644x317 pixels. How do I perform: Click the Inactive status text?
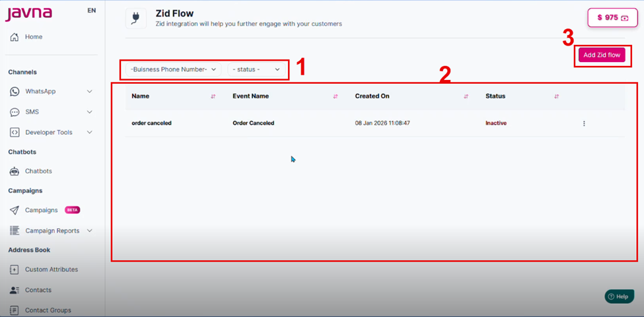pyautogui.click(x=496, y=123)
